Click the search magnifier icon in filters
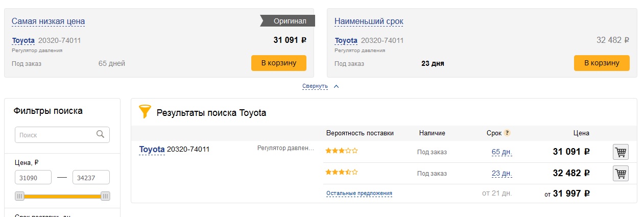This screenshot has height=217, width=644. pos(101,135)
